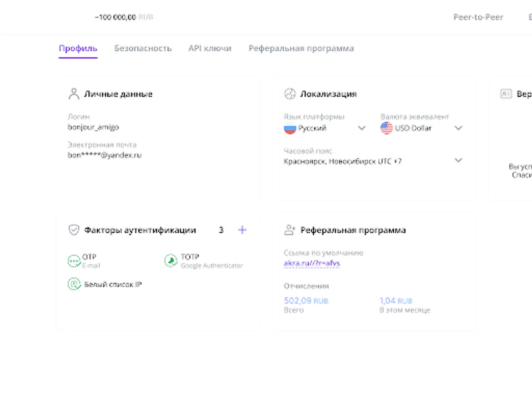Open the API ключи tab

click(x=210, y=48)
